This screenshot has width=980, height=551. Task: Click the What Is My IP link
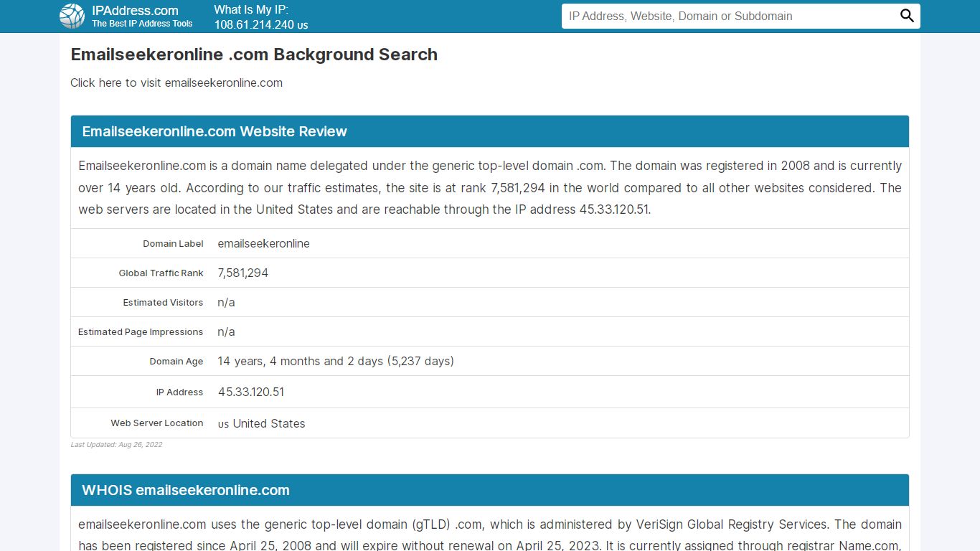tap(251, 9)
